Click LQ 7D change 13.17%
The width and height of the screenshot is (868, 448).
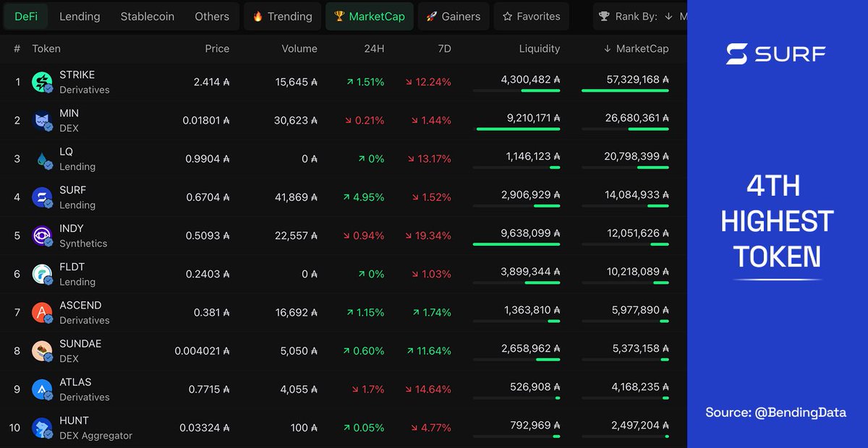coord(429,159)
